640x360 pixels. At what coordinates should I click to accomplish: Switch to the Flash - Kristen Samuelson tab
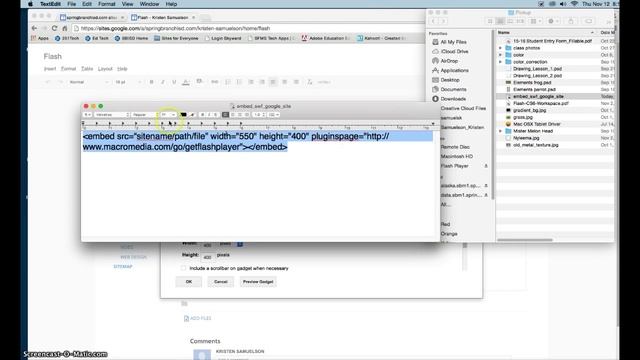coord(163,18)
